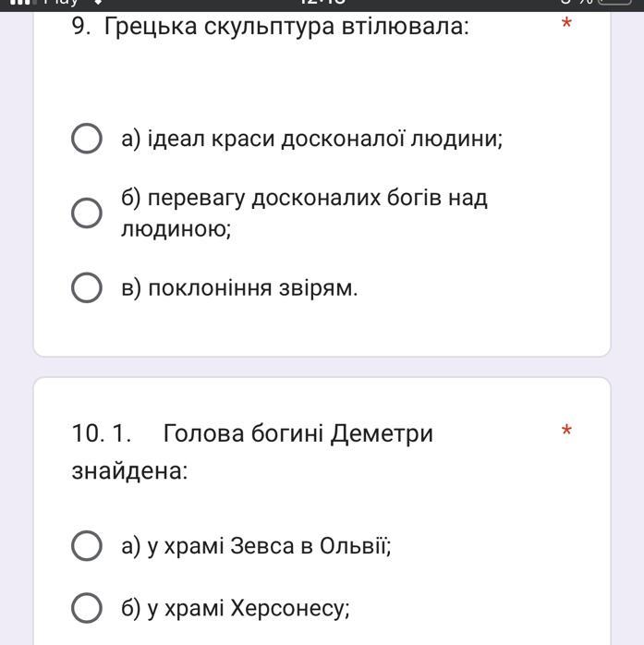Screen dimensions: 644x645
Task: Click the label text 'в) поклоніння звірям.'
Action: pyautogui.click(x=239, y=288)
